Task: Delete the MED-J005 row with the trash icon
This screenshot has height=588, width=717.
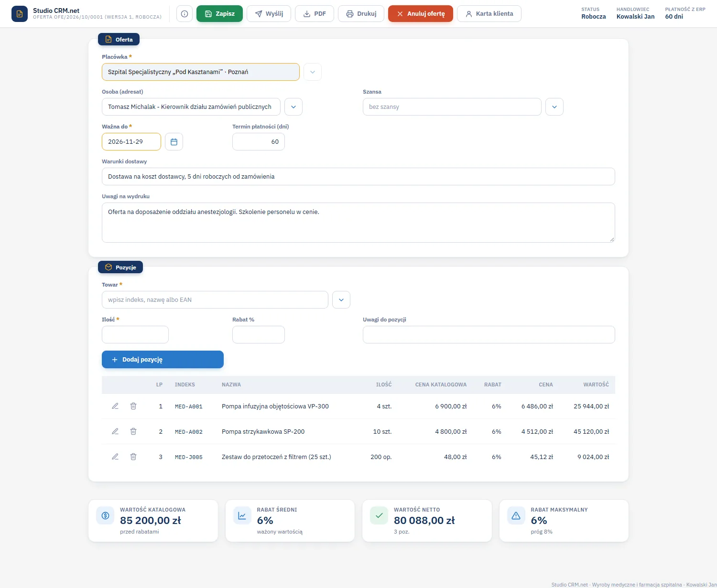Action: click(133, 457)
